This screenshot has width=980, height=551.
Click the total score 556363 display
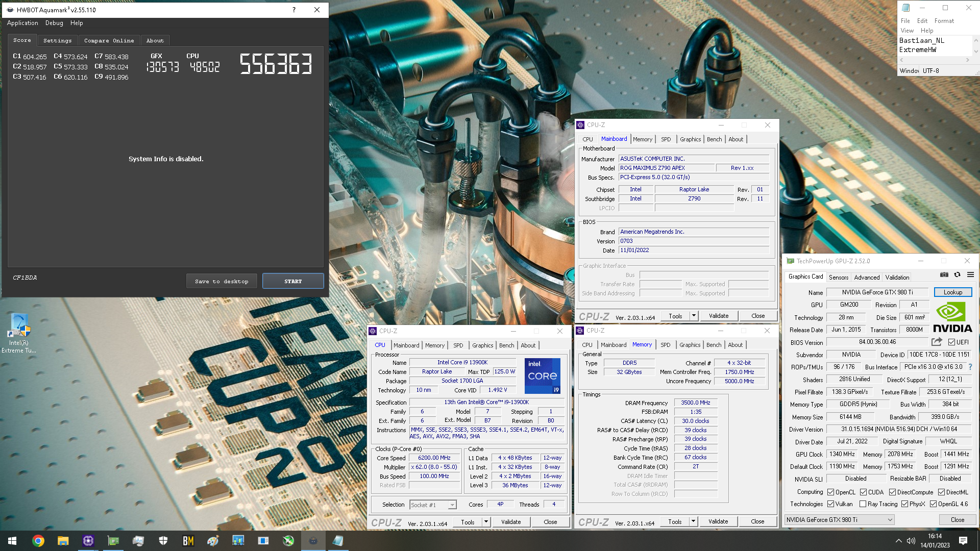point(276,64)
